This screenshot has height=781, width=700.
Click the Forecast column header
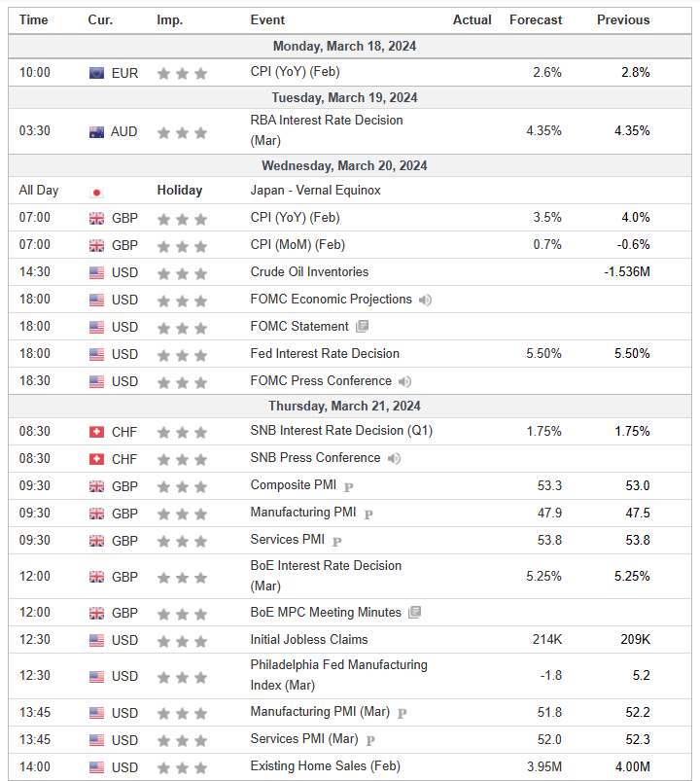click(536, 19)
